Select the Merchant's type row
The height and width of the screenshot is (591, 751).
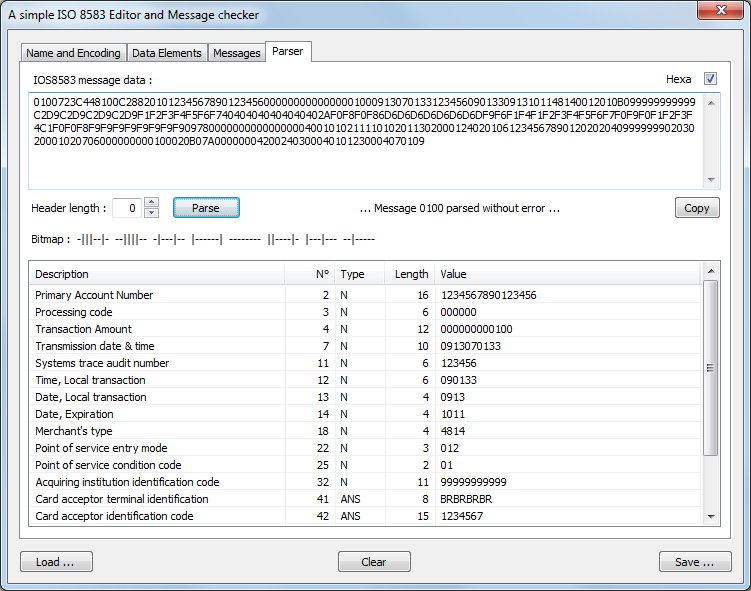tap(366, 431)
